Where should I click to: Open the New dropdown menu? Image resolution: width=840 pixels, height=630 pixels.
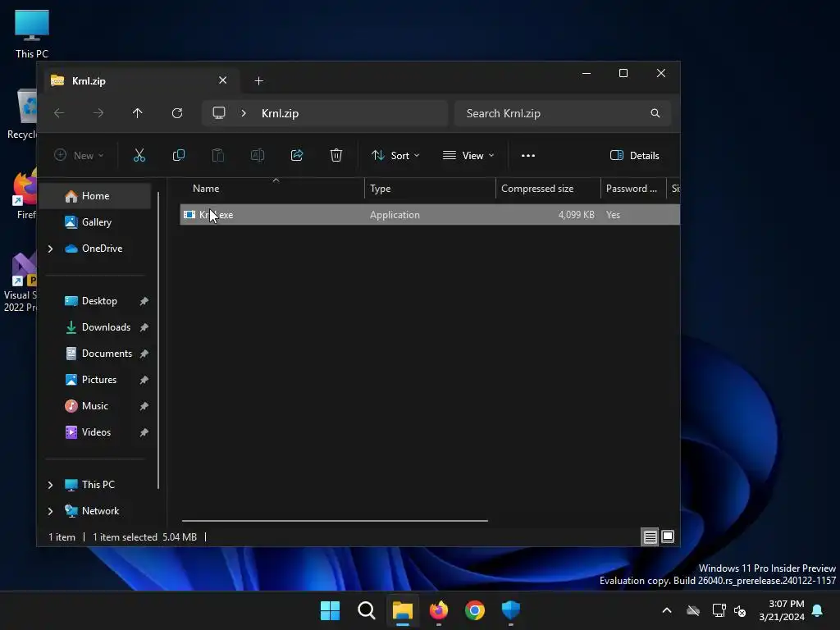[79, 155]
